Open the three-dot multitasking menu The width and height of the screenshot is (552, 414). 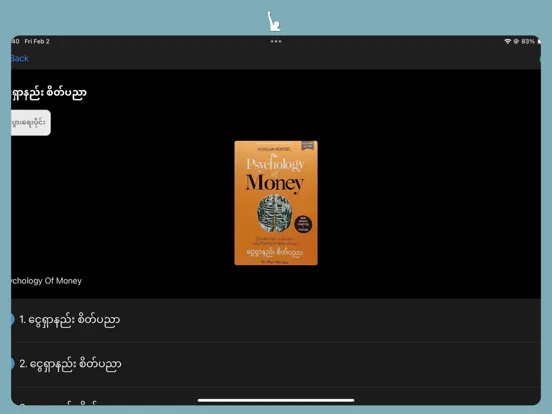(276, 41)
